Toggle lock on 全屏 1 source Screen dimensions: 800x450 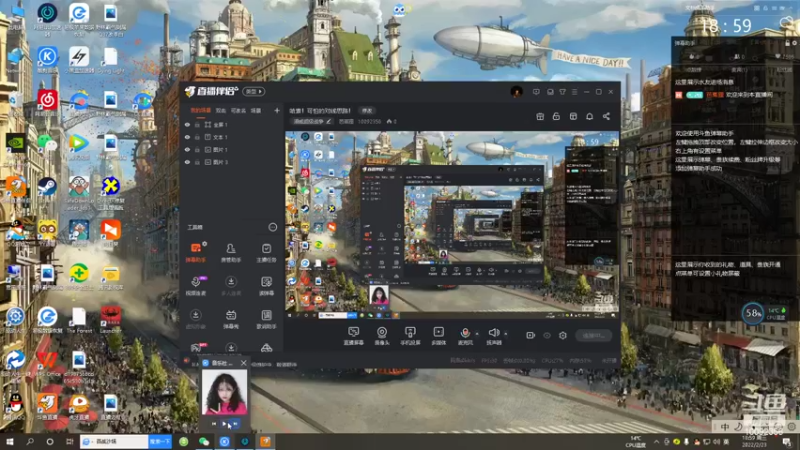[x=197, y=124]
